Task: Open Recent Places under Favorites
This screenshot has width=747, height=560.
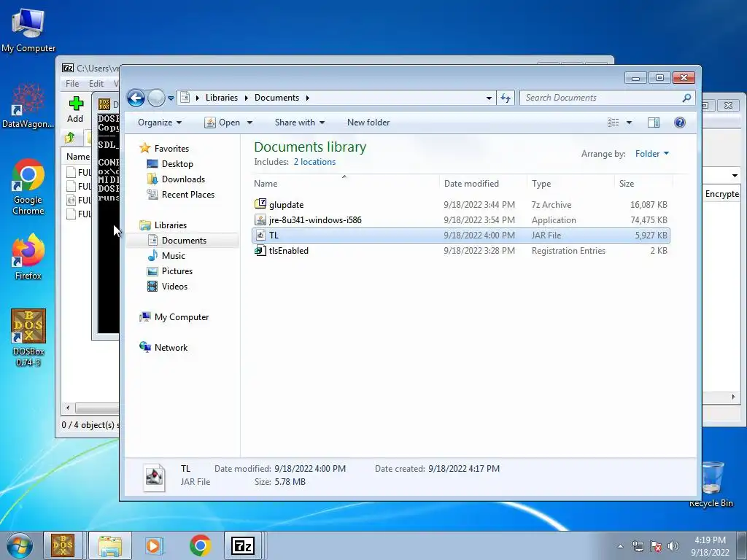Action: point(188,194)
